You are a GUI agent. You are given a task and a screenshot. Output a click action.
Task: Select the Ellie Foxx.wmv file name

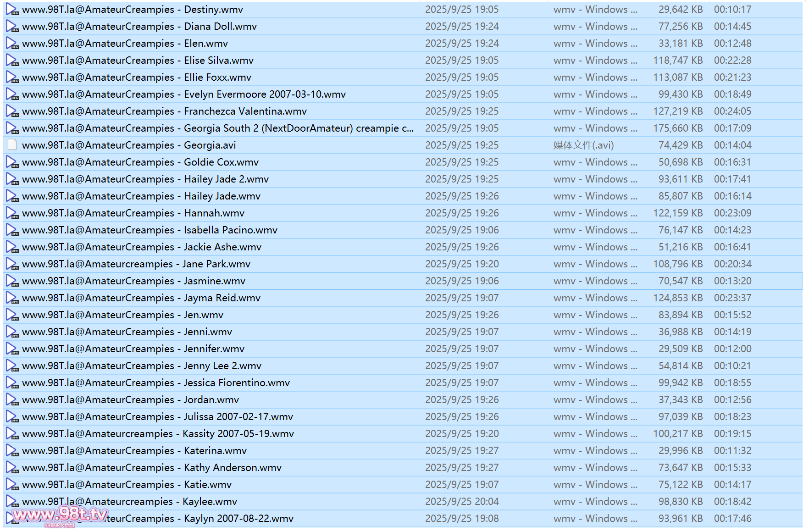137,78
